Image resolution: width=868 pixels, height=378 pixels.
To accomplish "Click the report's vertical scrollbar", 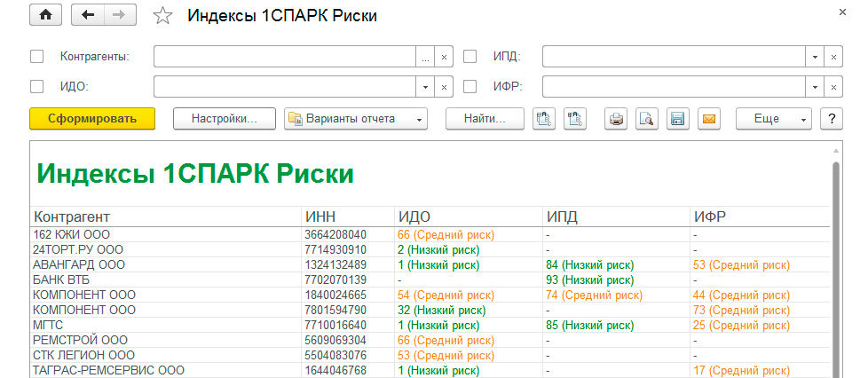I will 835,266.
